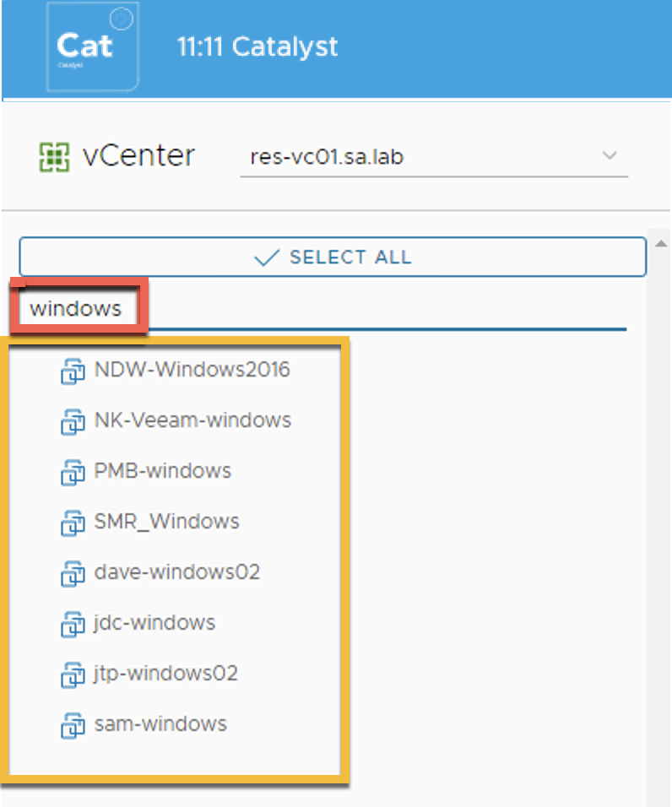The image size is (672, 807).
Task: Click the VM icon beside PMB-windows
Action: pos(73,472)
